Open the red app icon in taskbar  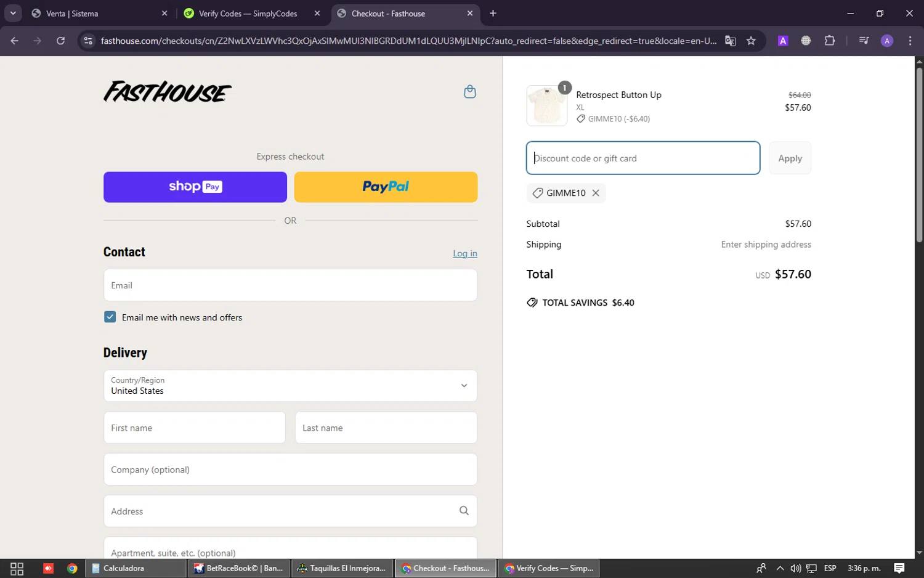48,568
